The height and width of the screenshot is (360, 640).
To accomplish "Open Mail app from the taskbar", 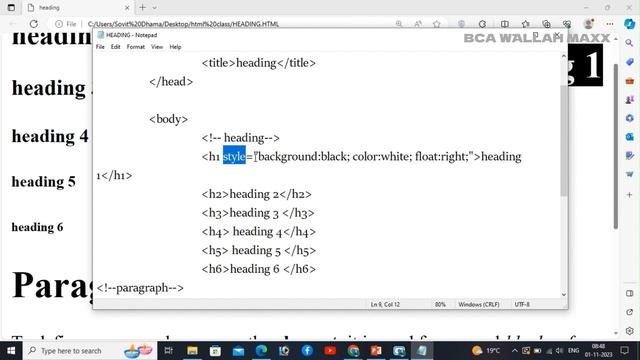I will (238, 351).
